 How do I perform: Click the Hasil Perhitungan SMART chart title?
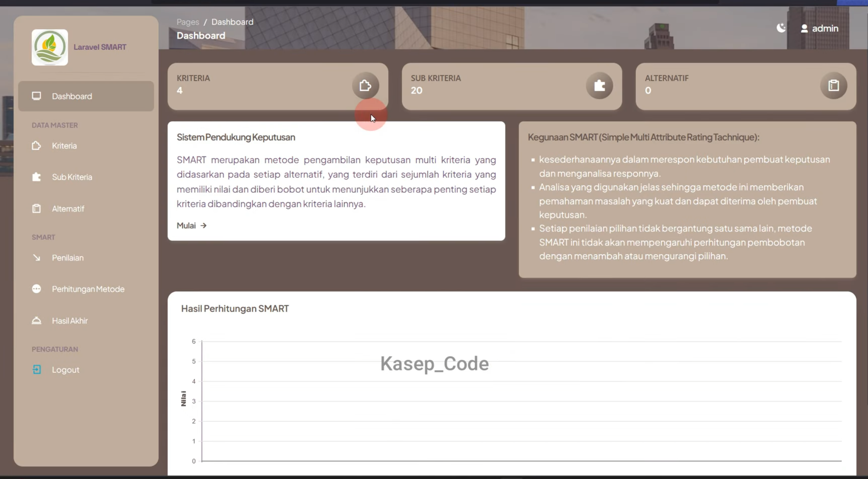click(235, 308)
